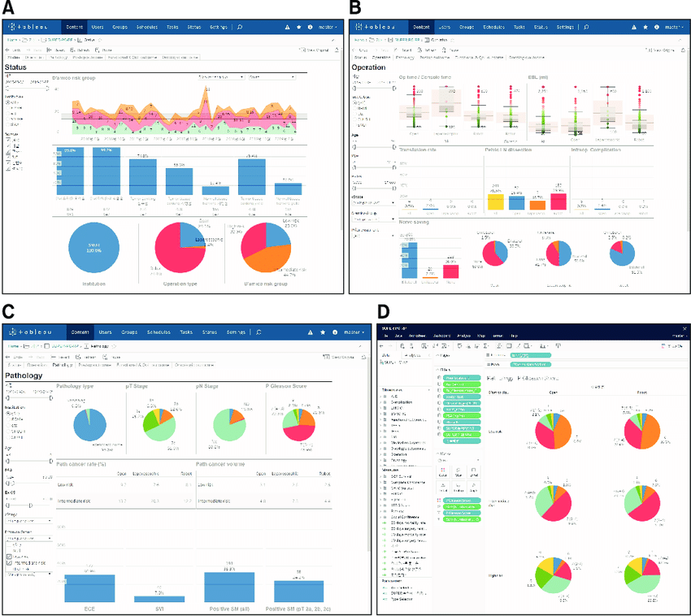Toggle the top checkbox in panel A's left filter list

8,139
